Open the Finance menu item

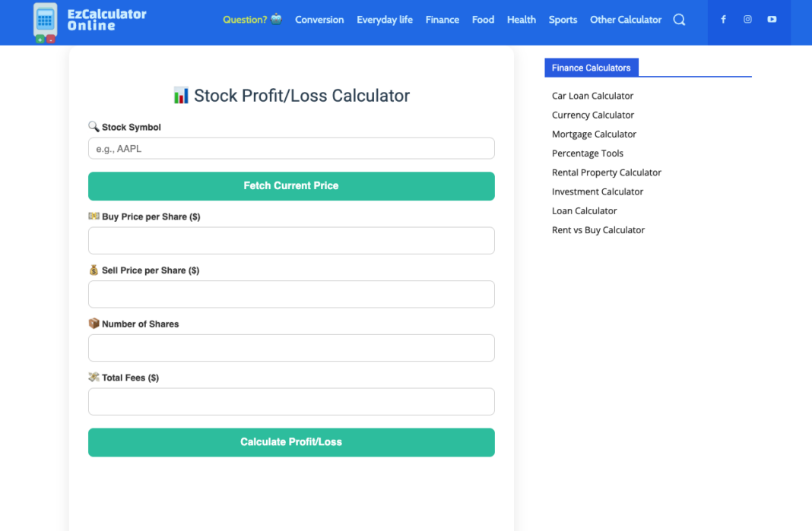click(x=442, y=20)
